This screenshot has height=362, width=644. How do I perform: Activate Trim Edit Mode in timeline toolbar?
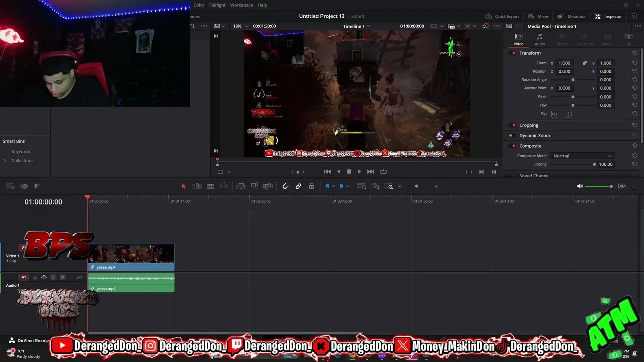point(197,186)
